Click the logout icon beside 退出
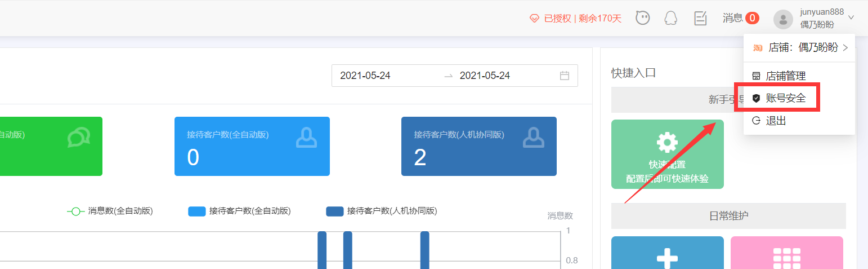The image size is (868, 269). [x=756, y=120]
